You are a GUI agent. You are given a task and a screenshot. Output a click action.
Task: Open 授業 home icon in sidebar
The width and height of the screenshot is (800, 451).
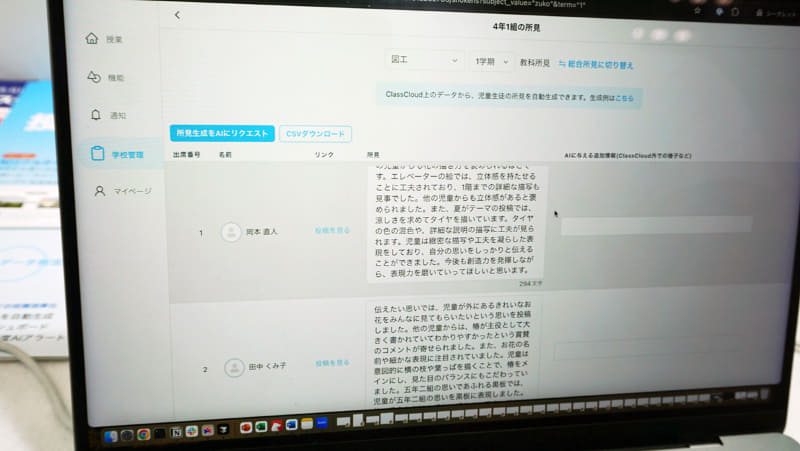tap(92, 38)
